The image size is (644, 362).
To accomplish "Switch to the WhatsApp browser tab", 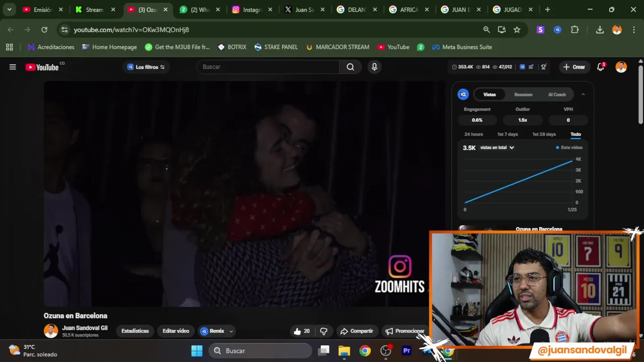I will pos(199,10).
